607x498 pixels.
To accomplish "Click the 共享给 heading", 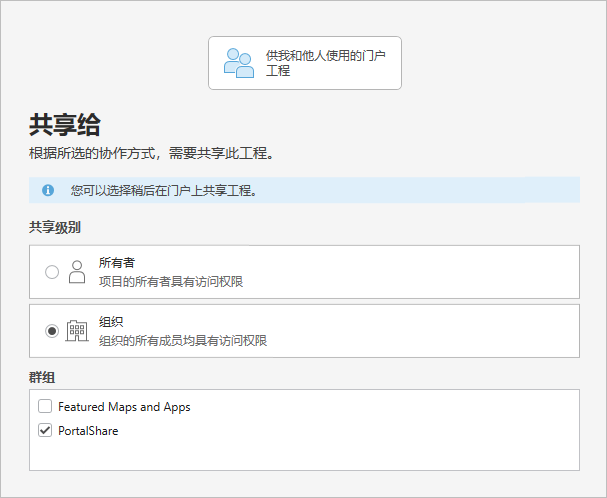I will point(65,125).
